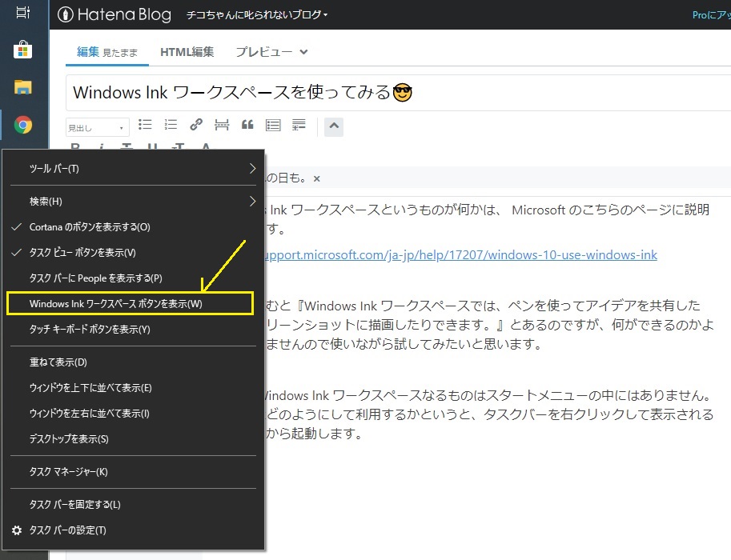Viewport: 731px width, 560px height.
Task: Toggle タスク バーに People を表示する(P)
Action: click(x=133, y=278)
